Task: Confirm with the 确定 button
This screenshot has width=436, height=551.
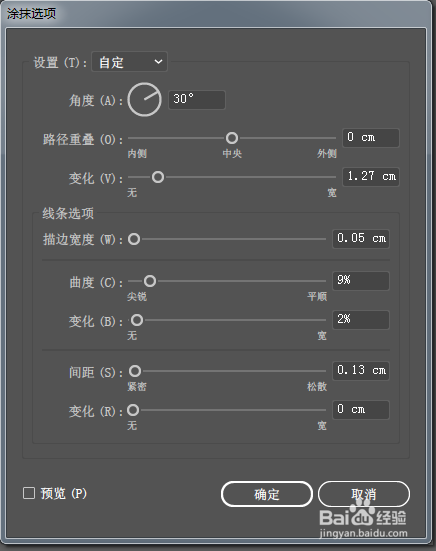Action: 267,494
